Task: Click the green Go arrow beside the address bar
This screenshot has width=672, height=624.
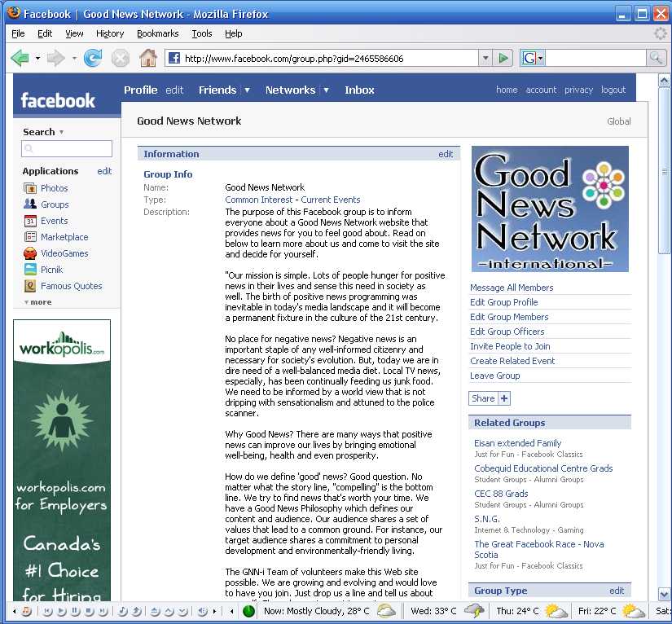Action: [x=503, y=58]
